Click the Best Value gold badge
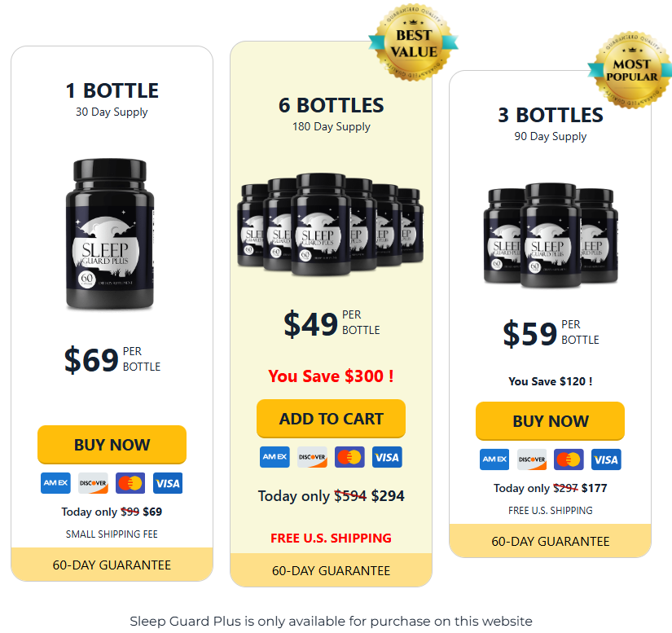The image size is (672, 633). click(414, 42)
